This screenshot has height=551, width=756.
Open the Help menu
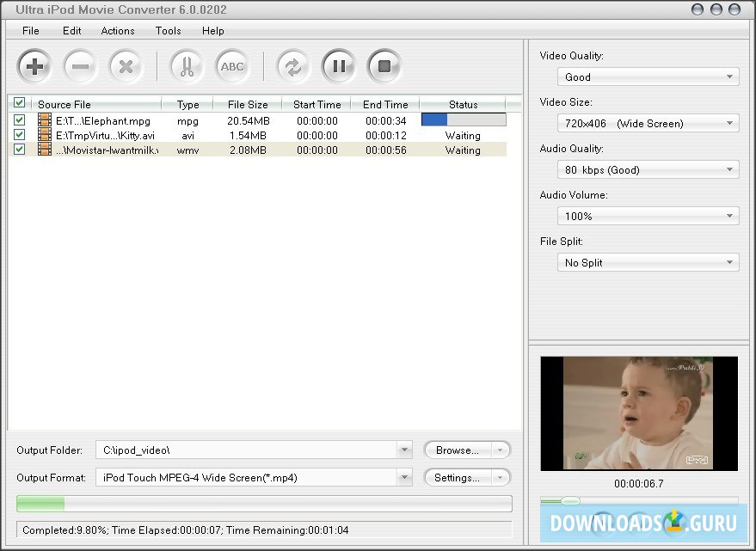pos(213,31)
